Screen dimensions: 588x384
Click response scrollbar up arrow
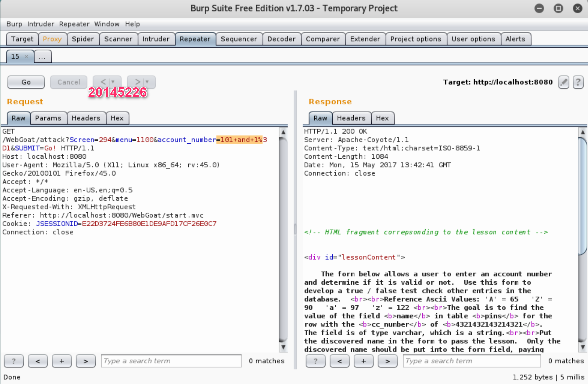(x=583, y=132)
